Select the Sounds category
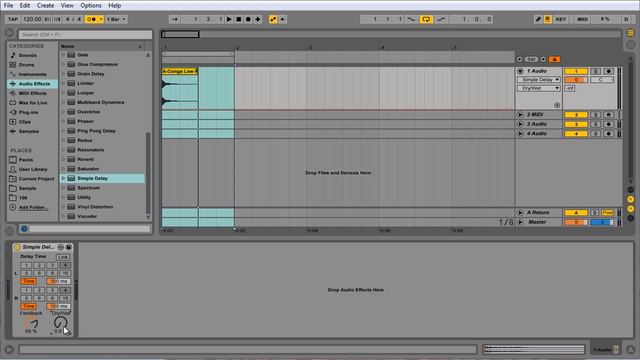The height and width of the screenshot is (360, 640). point(28,55)
